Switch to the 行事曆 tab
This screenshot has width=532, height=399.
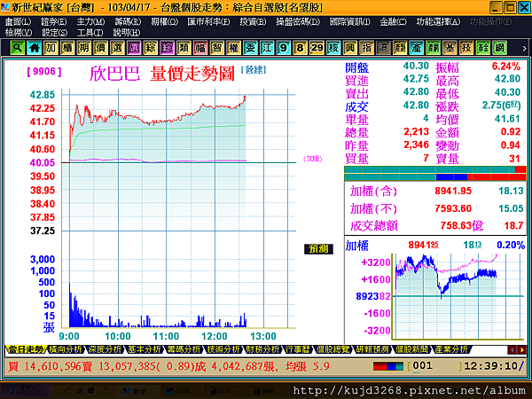[x=298, y=349]
